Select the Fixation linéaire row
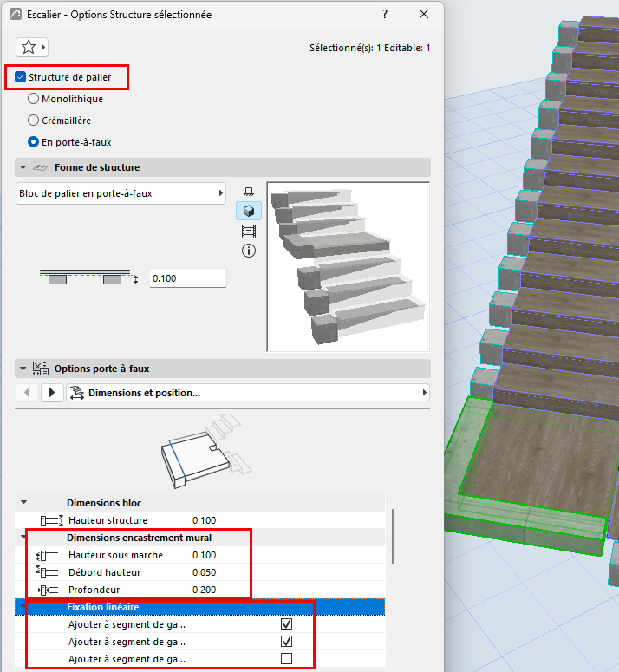Image resolution: width=619 pixels, height=672 pixels. pyautogui.click(x=199, y=607)
